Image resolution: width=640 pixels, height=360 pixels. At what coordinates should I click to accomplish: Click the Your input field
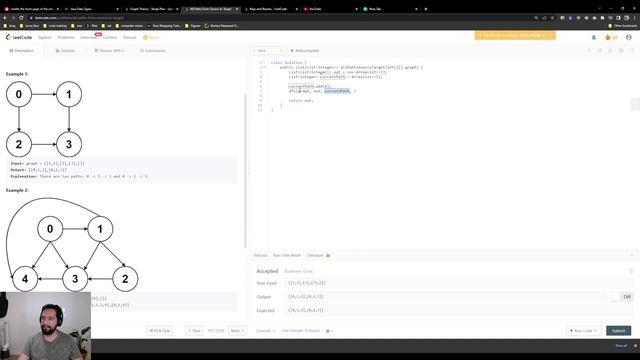(x=459, y=283)
